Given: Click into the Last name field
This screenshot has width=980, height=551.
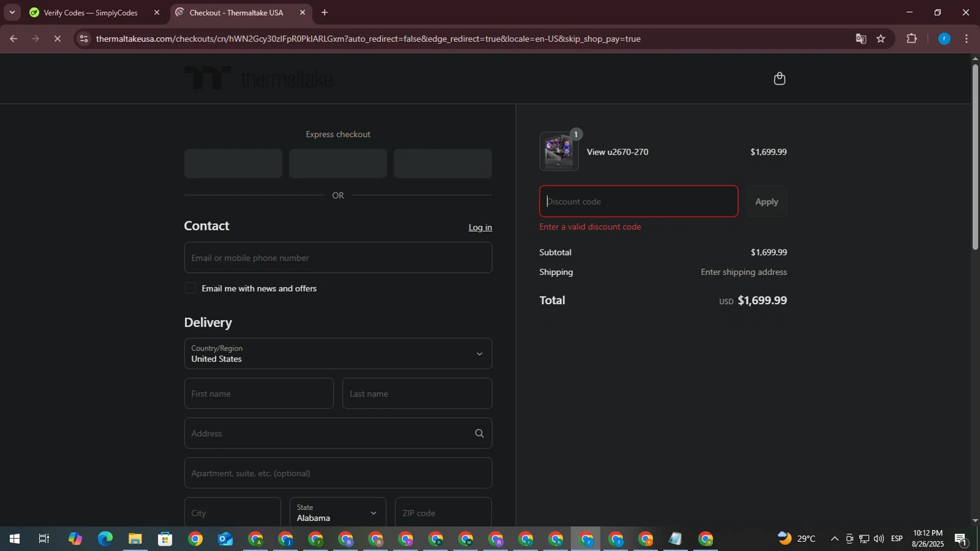Looking at the screenshot, I should click(x=417, y=394).
